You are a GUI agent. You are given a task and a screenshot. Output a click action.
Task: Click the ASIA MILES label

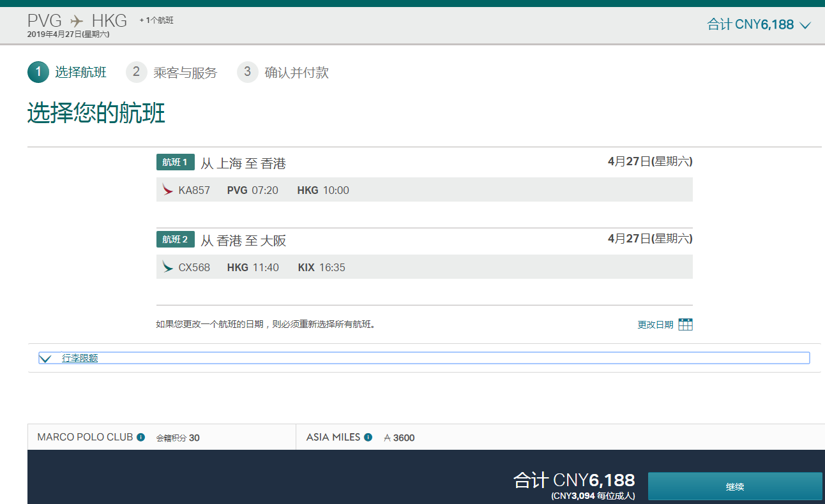coord(333,437)
